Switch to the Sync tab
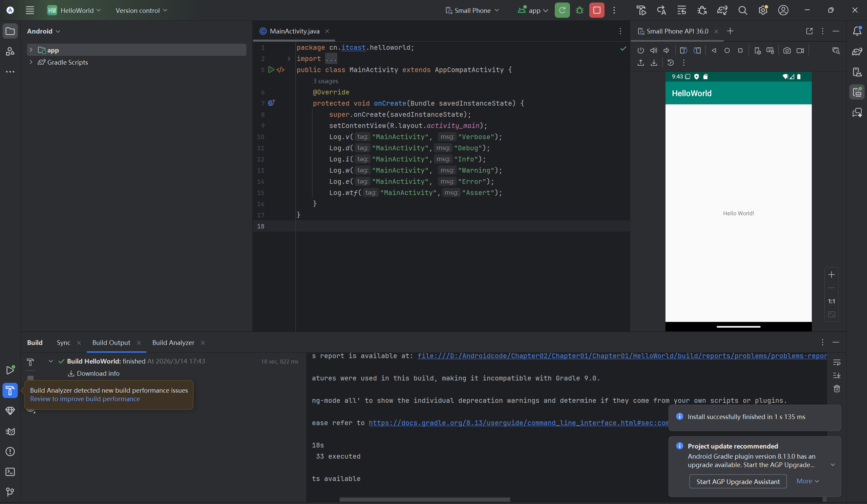The width and height of the screenshot is (867, 504). click(x=63, y=343)
